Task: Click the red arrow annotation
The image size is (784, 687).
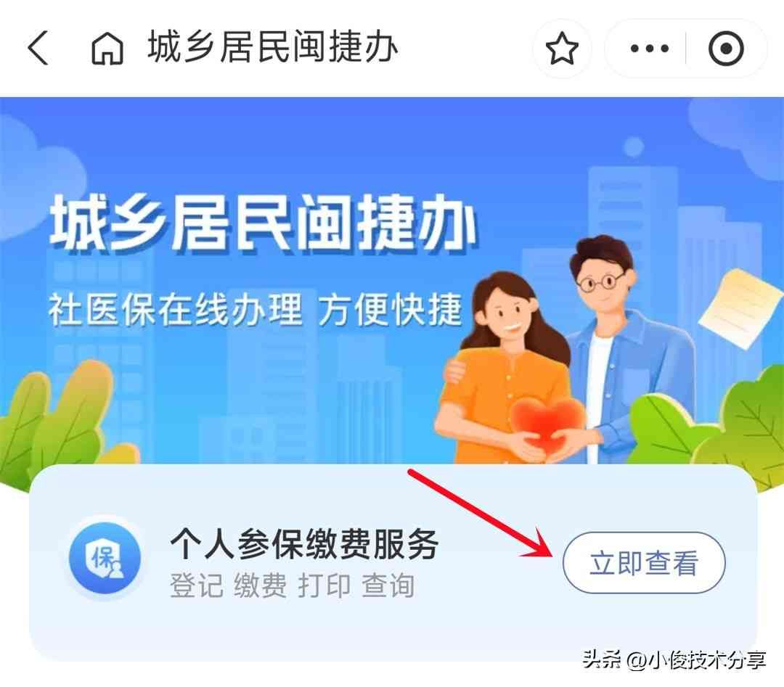Action: point(480,514)
